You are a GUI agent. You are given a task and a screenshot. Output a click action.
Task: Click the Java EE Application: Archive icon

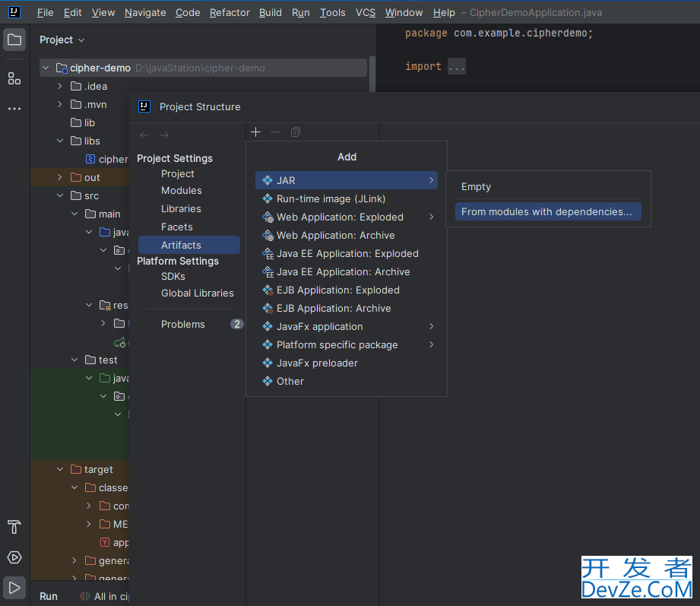pos(268,272)
